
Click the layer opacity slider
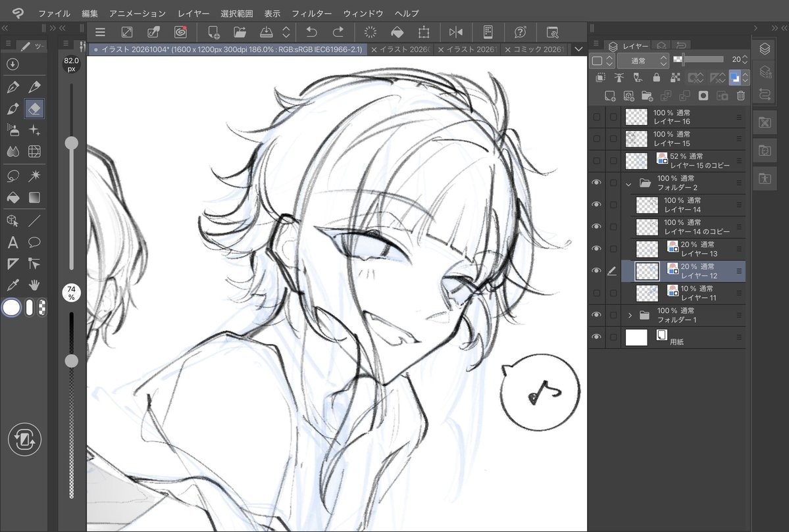(x=698, y=59)
